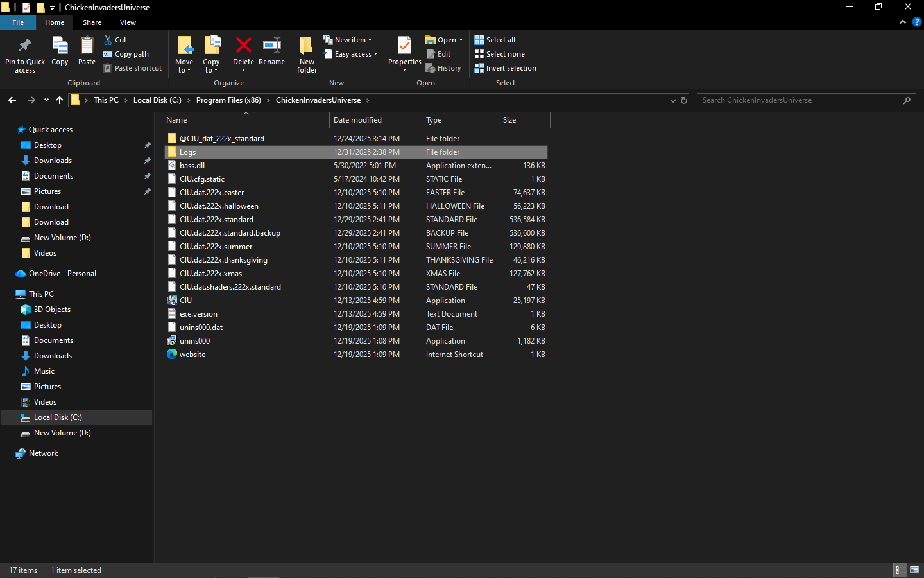Collapse the ribbon with the chevron arrow

pyautogui.click(x=903, y=22)
